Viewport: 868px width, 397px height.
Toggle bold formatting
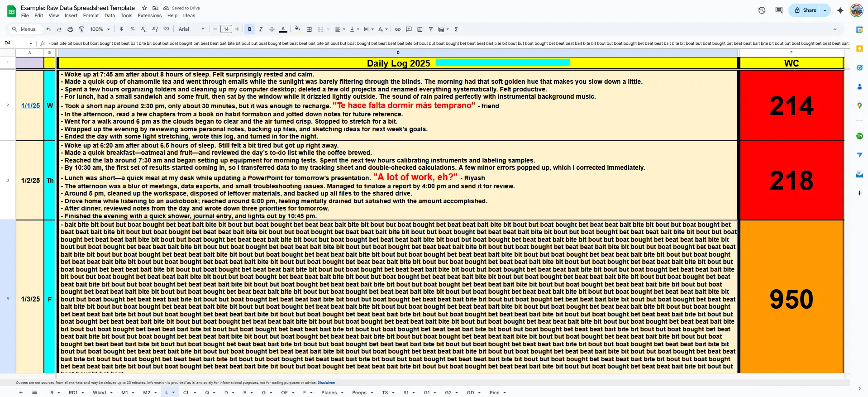[249, 29]
